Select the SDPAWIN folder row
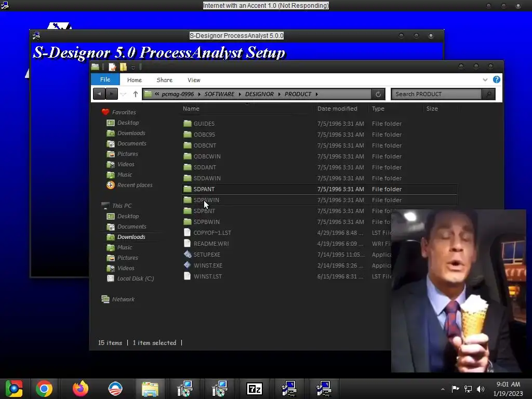Image resolution: width=532 pixels, height=399 pixels. tap(320, 200)
